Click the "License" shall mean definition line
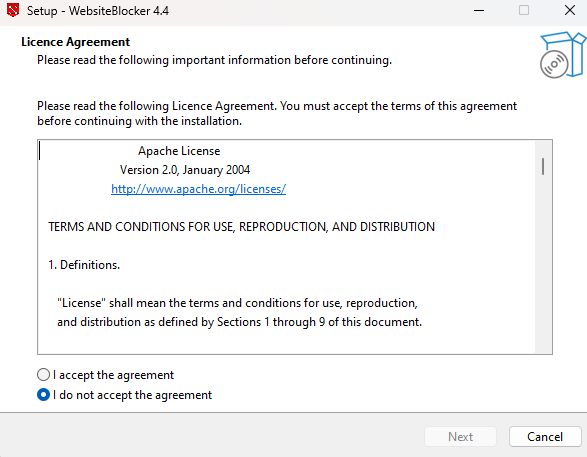Image resolution: width=587 pixels, height=457 pixels. click(237, 303)
